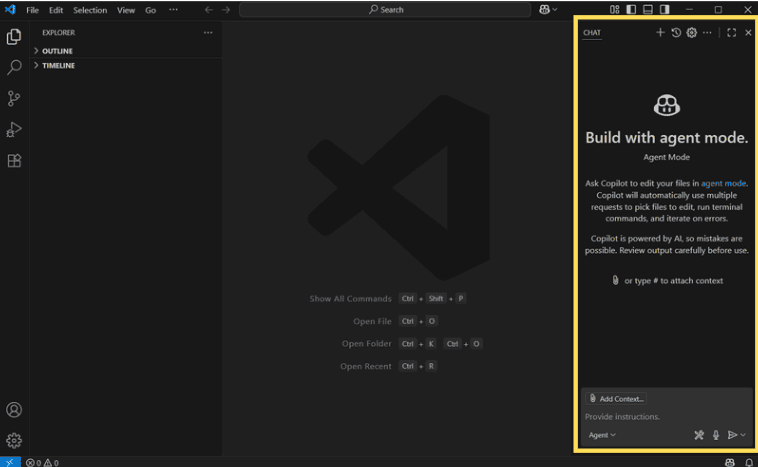Open the View menu
Viewport: 758px width, 467px height.
(x=126, y=10)
